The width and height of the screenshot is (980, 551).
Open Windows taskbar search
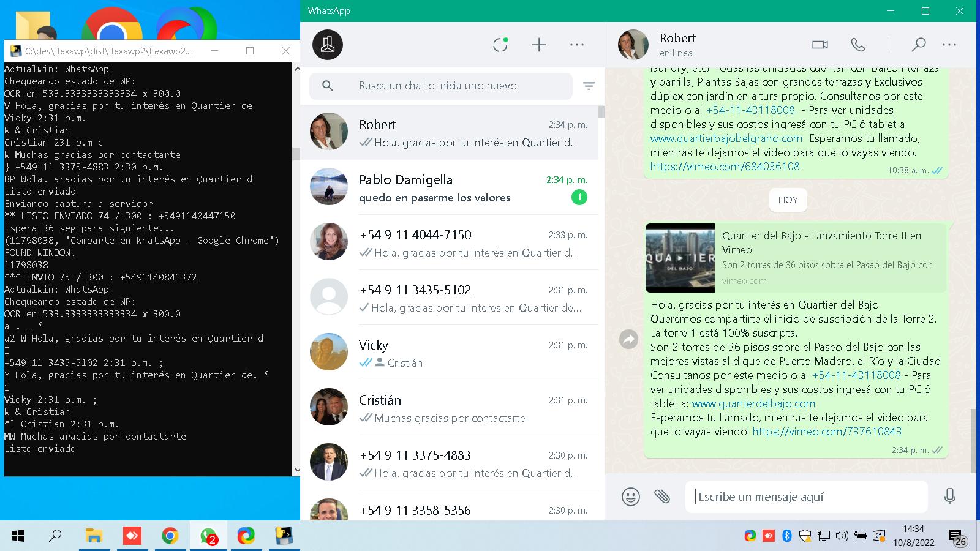tap(55, 536)
